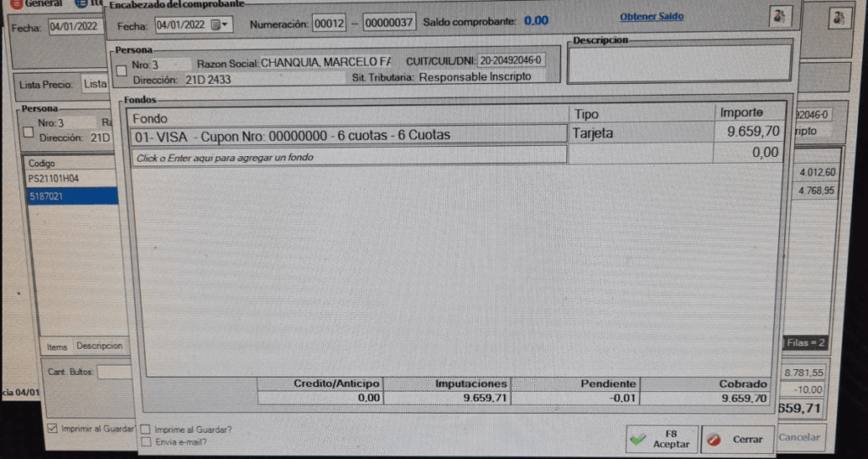Click the person icon button in the background window
The width and height of the screenshot is (868, 459).
point(839,17)
